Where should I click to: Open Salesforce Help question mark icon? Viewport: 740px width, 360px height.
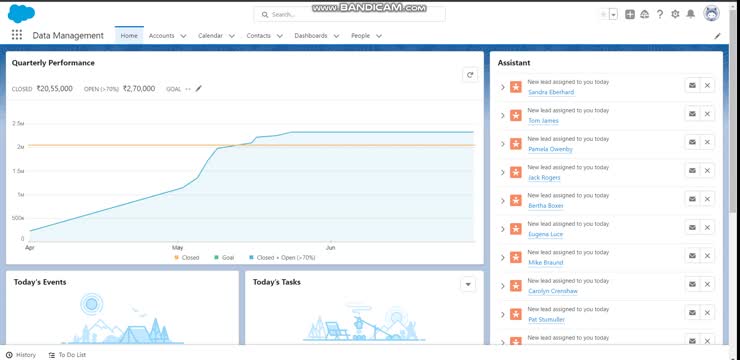[x=660, y=14]
